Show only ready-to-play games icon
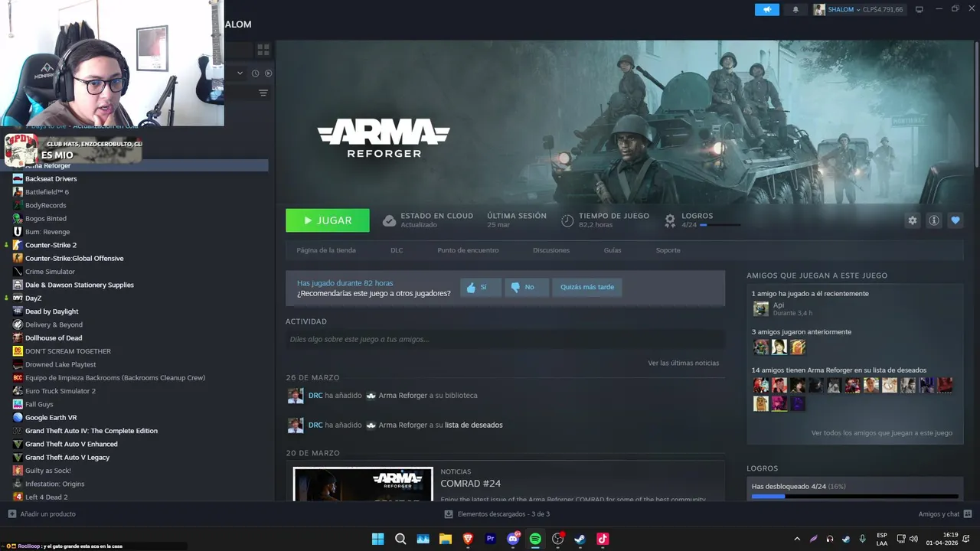This screenshot has width=980, height=551. 268,73
